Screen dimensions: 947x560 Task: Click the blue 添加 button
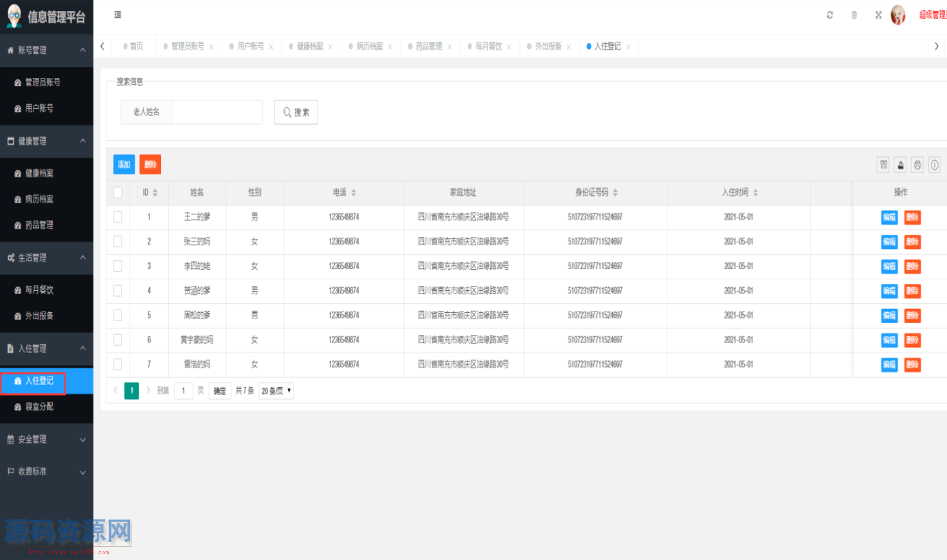point(124,164)
